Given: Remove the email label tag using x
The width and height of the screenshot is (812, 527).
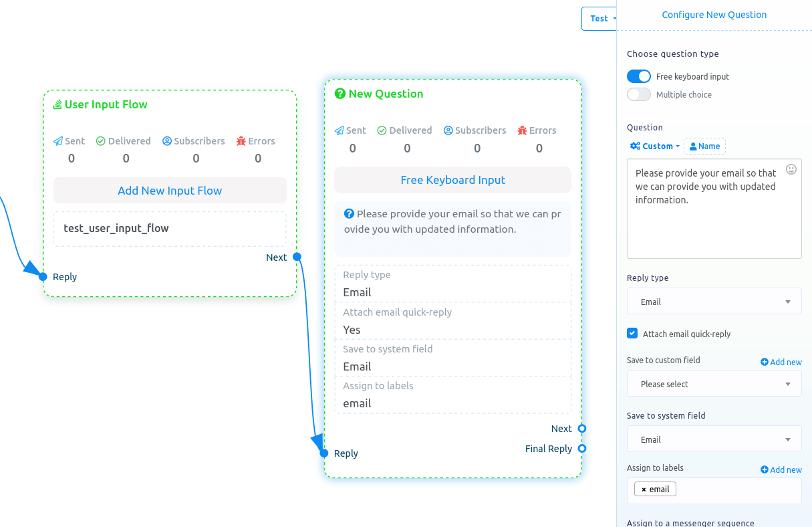Looking at the screenshot, I should [x=644, y=490].
